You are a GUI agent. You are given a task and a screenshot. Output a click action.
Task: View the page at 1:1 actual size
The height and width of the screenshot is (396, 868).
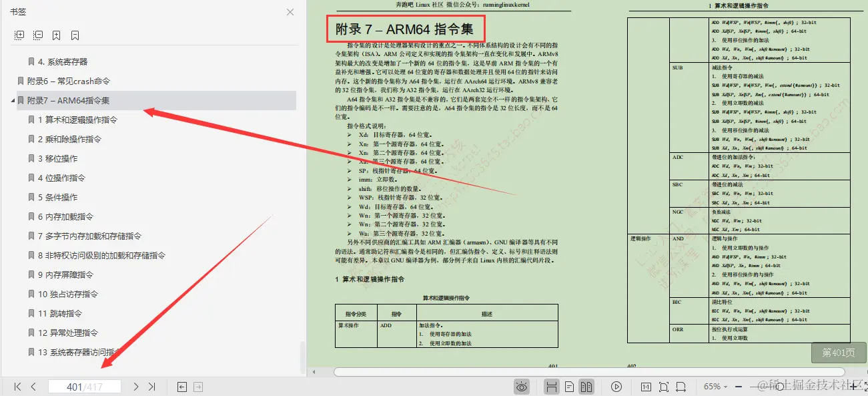tap(646, 386)
